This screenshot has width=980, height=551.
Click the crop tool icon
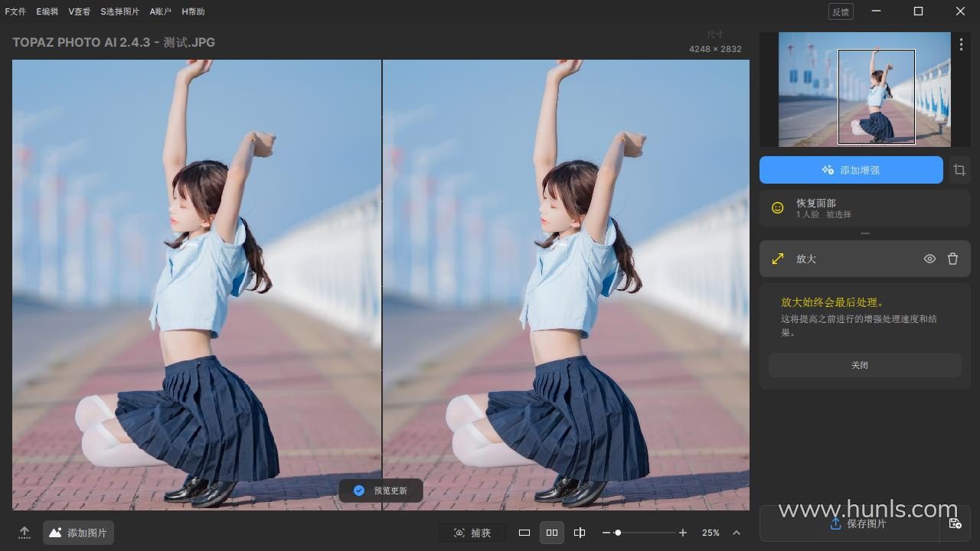click(959, 170)
